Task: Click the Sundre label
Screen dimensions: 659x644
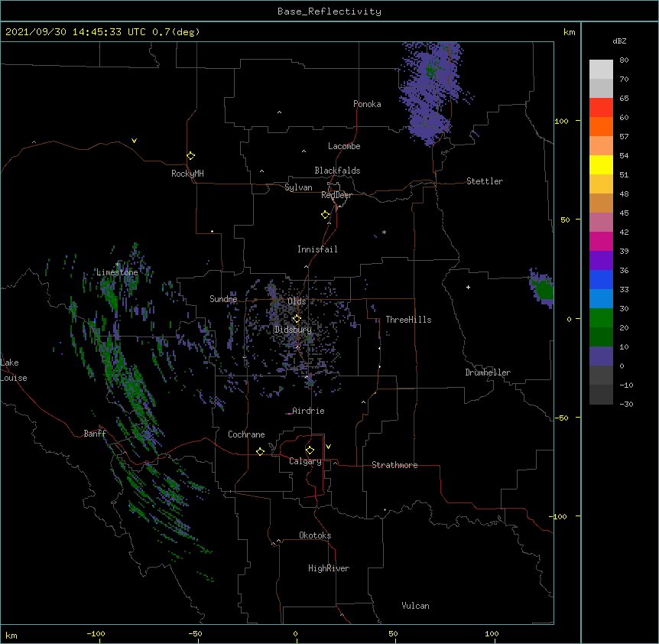Action: pyautogui.click(x=223, y=299)
